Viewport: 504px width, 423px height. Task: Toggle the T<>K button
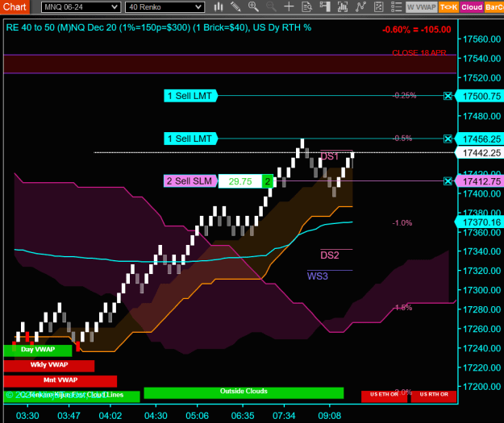click(448, 7)
